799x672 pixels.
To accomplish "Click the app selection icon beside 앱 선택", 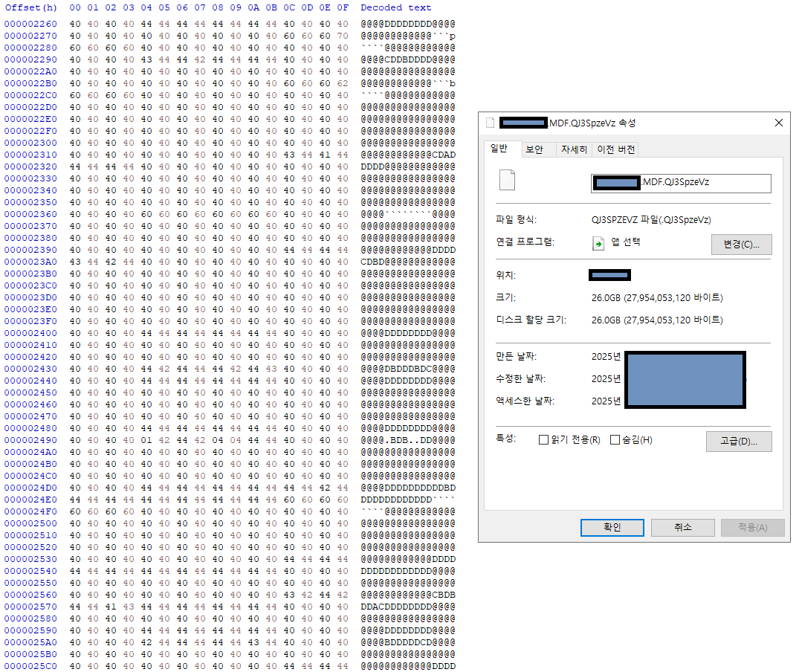I will click(598, 244).
